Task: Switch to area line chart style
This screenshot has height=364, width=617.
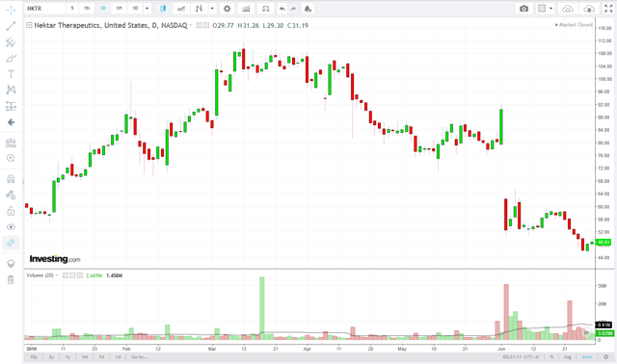Action: pos(181,9)
